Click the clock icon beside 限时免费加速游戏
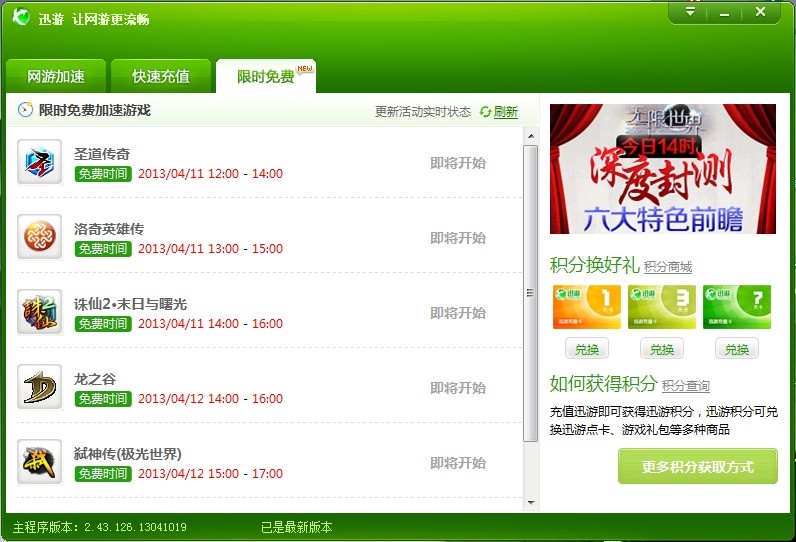This screenshot has width=796, height=542. click(25, 110)
